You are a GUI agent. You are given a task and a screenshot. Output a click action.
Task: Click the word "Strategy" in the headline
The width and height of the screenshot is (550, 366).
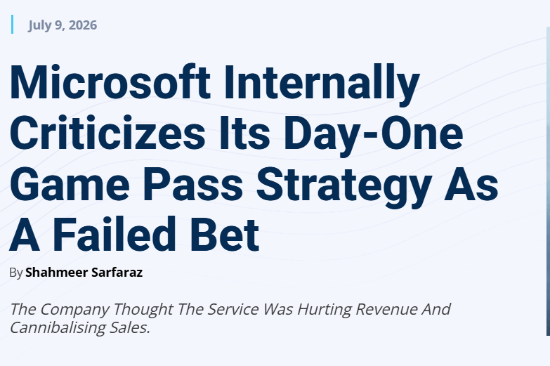click(344, 187)
